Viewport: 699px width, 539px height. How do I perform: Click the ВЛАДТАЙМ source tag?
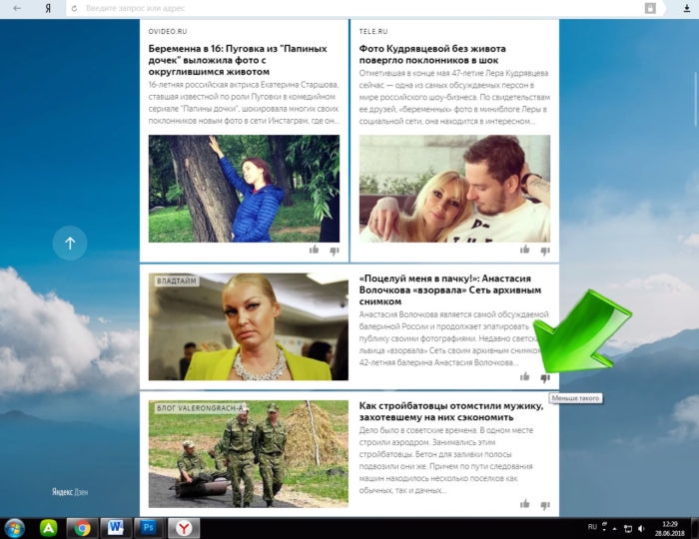click(x=177, y=281)
